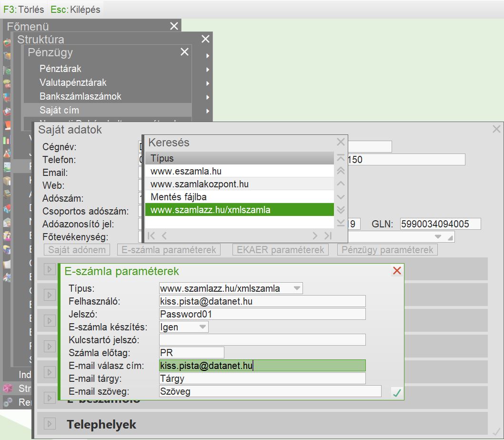This screenshot has width=504, height=440.
Task: Click into the Jelszó field
Action: 262,314
